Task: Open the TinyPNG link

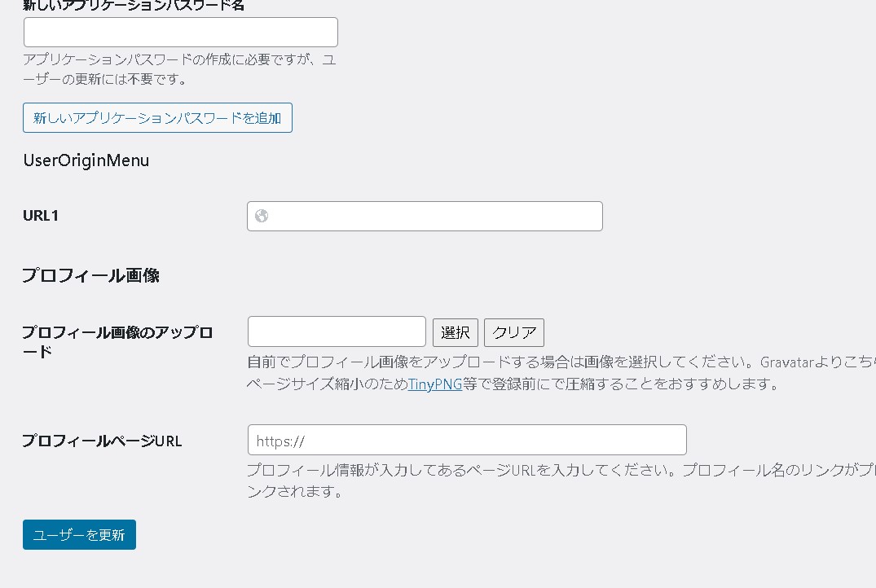Action: (x=434, y=384)
